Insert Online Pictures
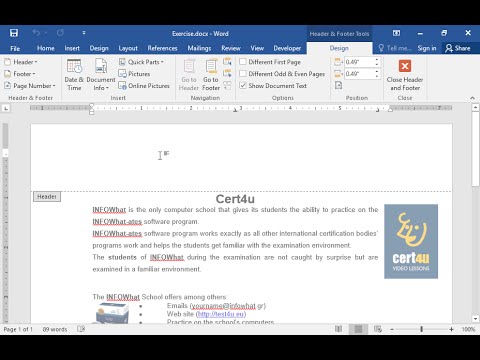This screenshot has width=480, height=360. click(x=144, y=86)
